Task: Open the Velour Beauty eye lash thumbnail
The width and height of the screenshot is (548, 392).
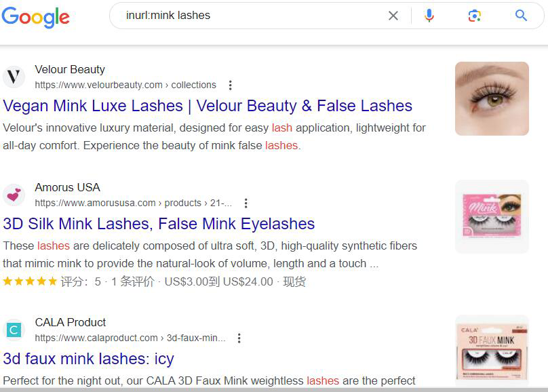Action: (x=492, y=98)
